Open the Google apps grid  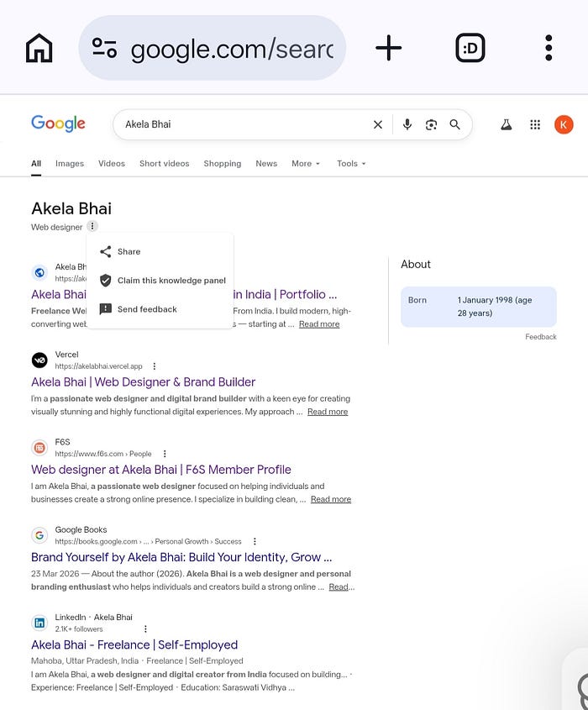click(x=535, y=124)
